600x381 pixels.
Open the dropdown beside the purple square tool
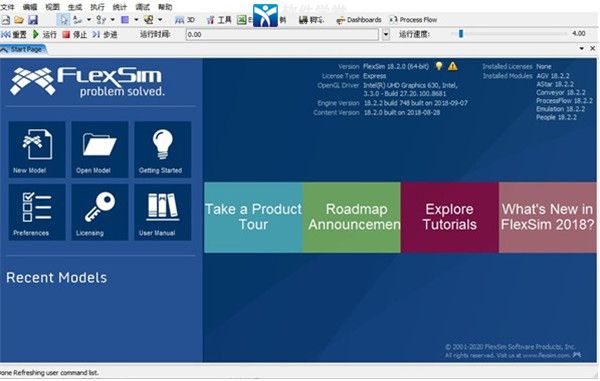coord(136,20)
